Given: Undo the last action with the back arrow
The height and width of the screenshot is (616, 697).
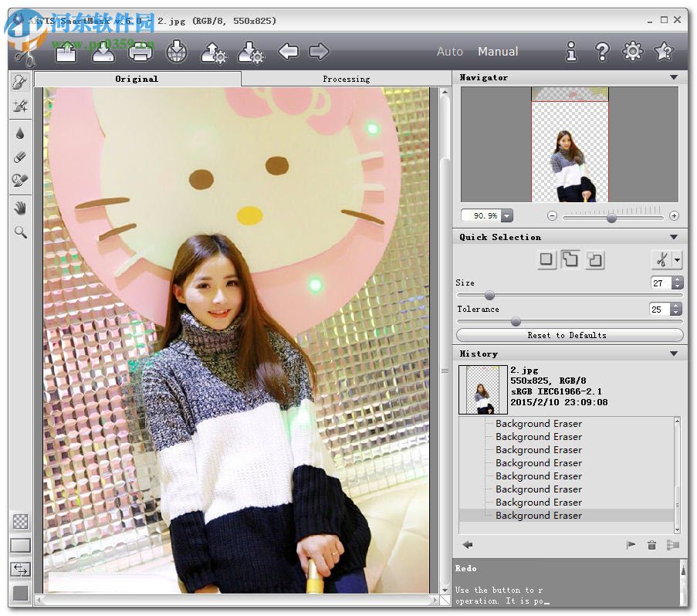Looking at the screenshot, I should [287, 52].
